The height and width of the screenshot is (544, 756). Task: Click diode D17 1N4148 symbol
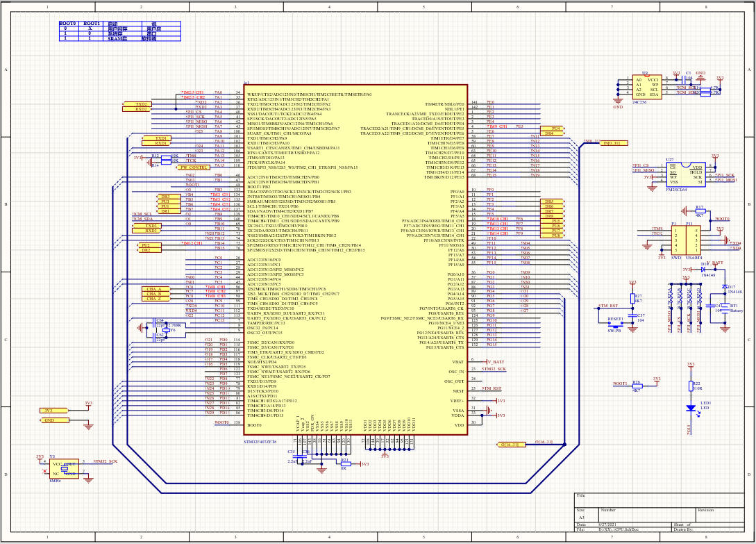pyautogui.click(x=723, y=287)
